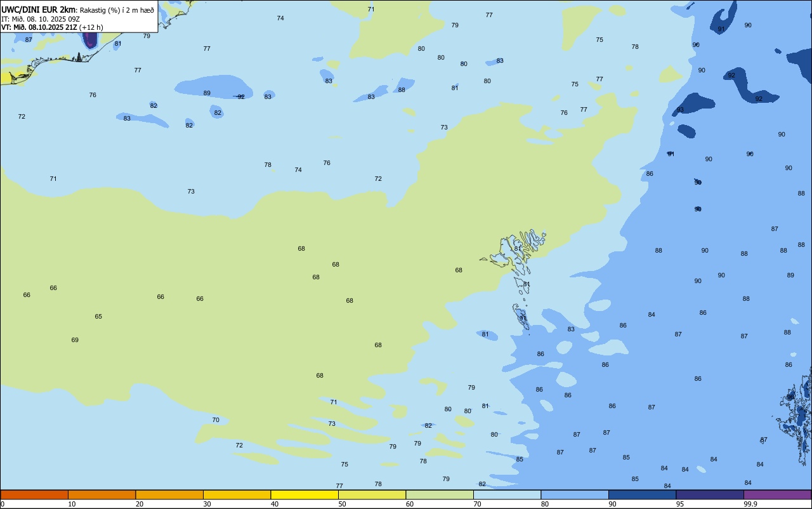
Task: Select the 40–50 bright yellow legend swatch
Action: (x=304, y=494)
